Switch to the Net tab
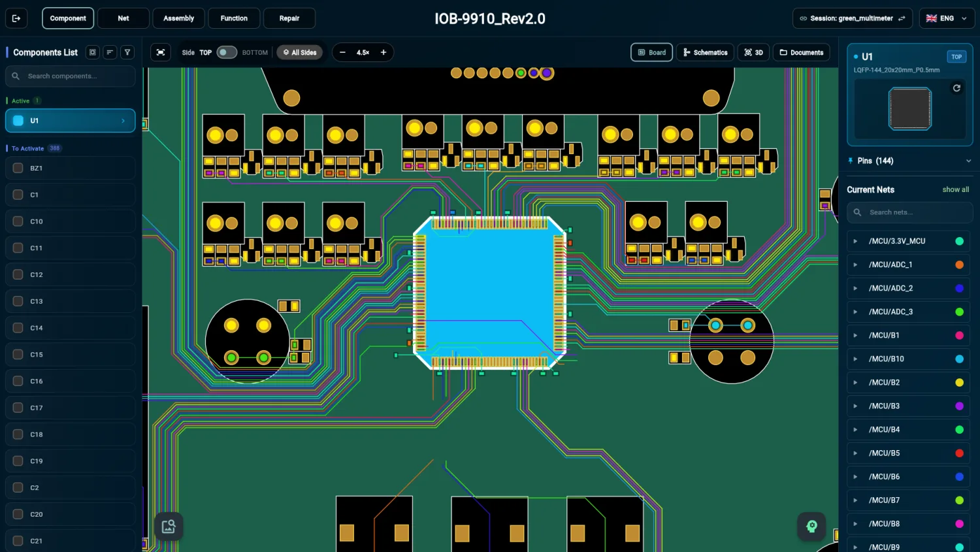 point(123,18)
